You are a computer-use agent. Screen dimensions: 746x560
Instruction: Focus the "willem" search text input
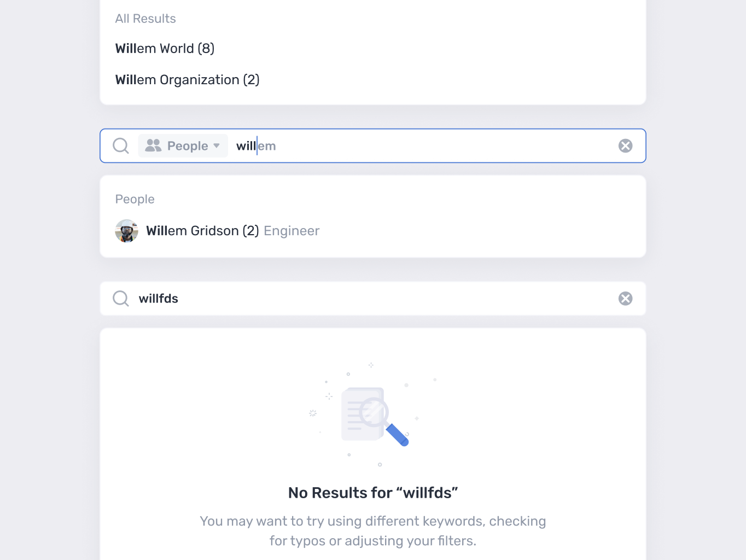(427, 146)
